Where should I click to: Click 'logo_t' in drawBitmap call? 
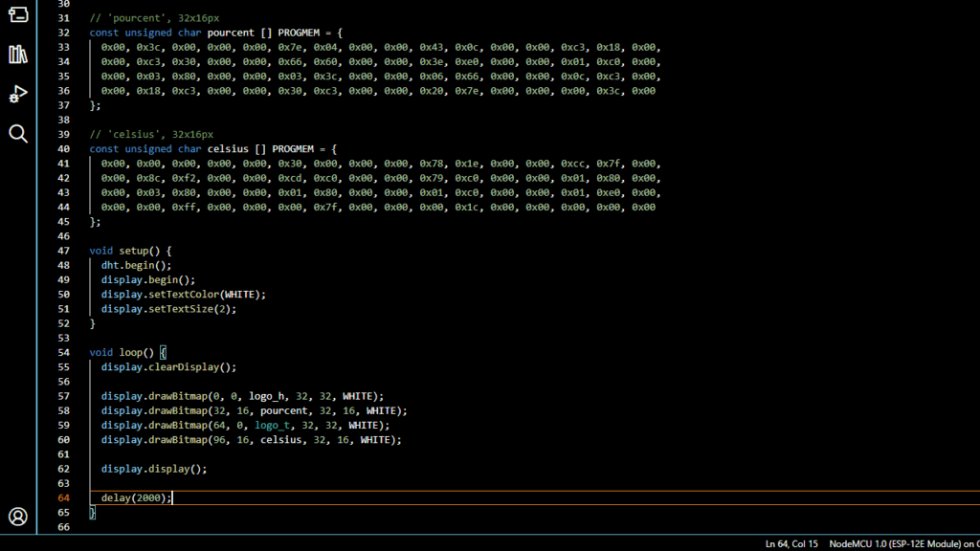273,425
